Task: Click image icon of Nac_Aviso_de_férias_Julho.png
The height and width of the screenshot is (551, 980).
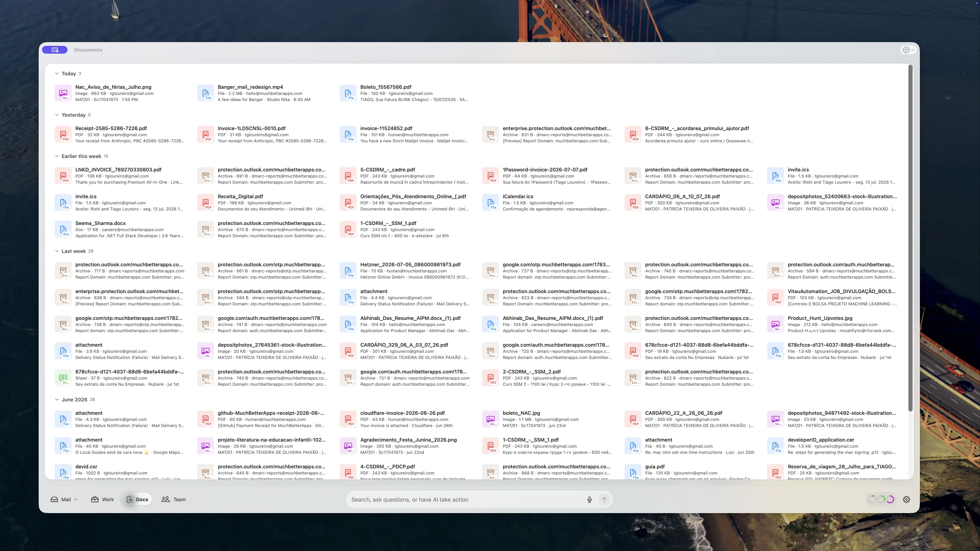Action: click(63, 93)
